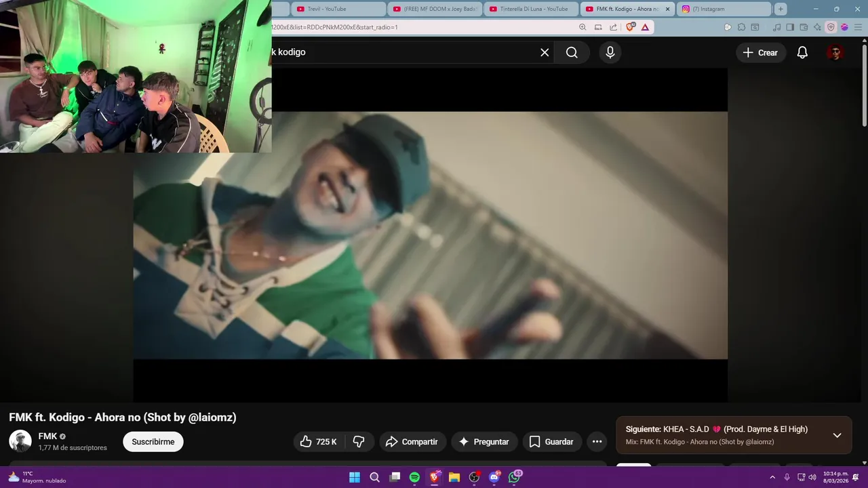Open the browser profile avatar icon
Screen dimensions: 868x488
844,27
